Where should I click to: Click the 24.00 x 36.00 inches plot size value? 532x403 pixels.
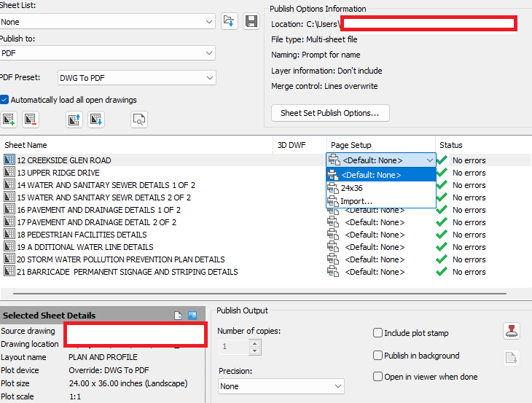tap(128, 383)
